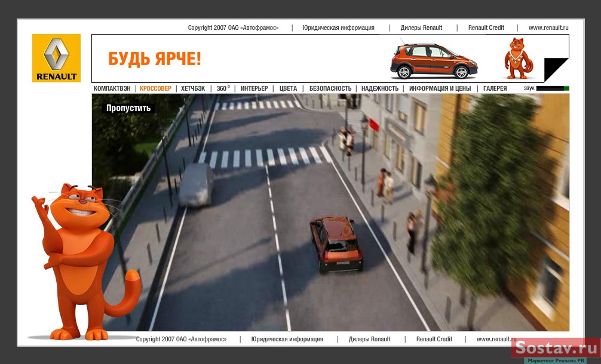Go to the ИНТЕРЬЕР section
This screenshot has width=601, height=364.
tap(254, 88)
